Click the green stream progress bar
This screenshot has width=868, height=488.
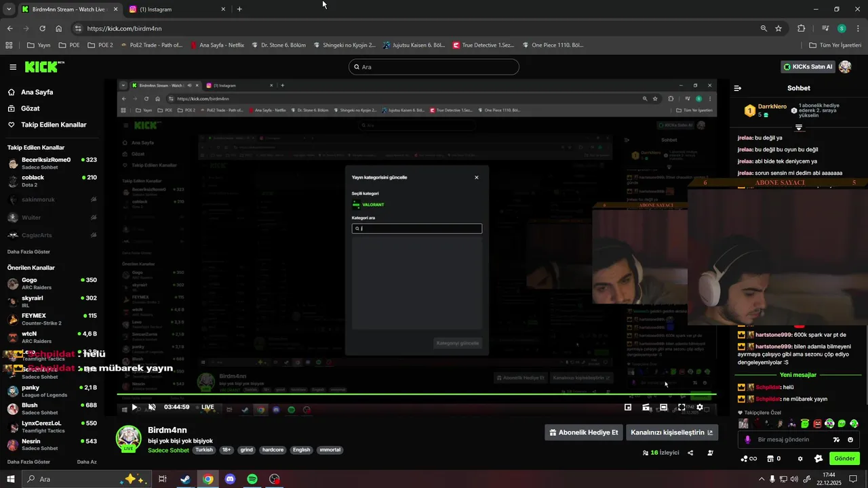pyautogui.click(x=416, y=394)
